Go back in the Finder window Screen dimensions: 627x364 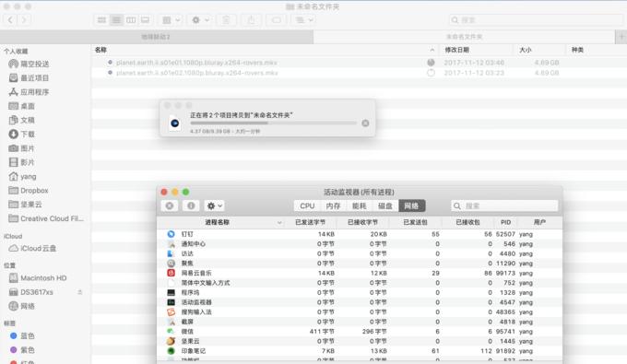coord(10,19)
